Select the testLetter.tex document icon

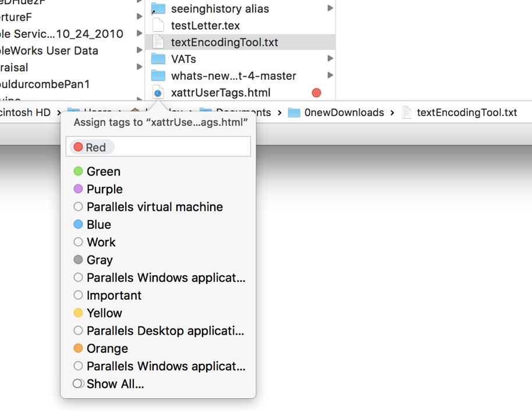click(x=158, y=26)
